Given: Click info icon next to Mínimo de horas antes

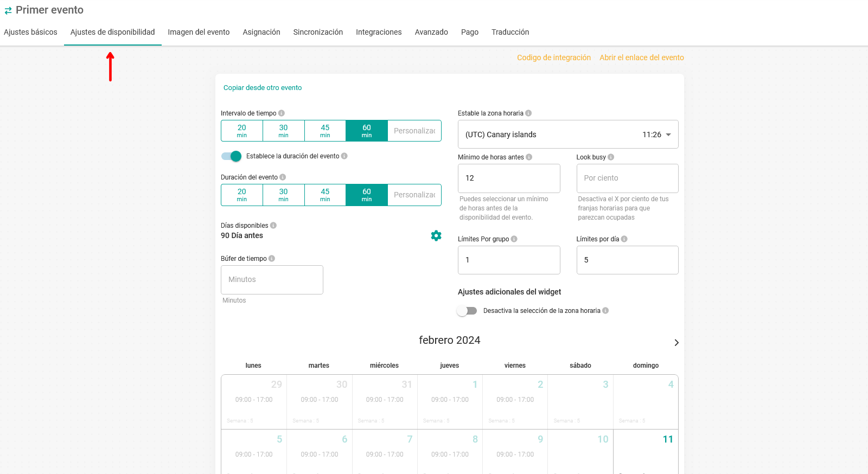Looking at the screenshot, I should [x=529, y=157].
